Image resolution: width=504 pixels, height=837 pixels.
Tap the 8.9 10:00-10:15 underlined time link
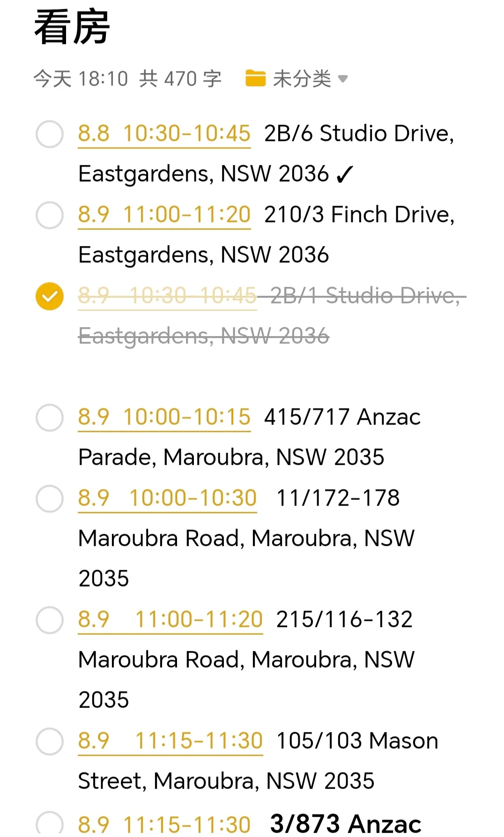(164, 418)
